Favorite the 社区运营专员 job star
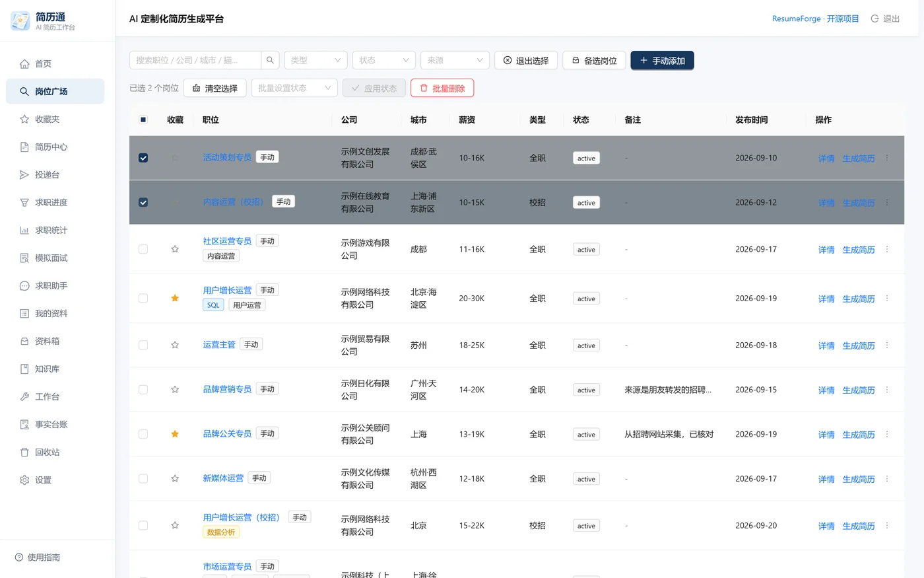924x578 pixels. pos(175,249)
